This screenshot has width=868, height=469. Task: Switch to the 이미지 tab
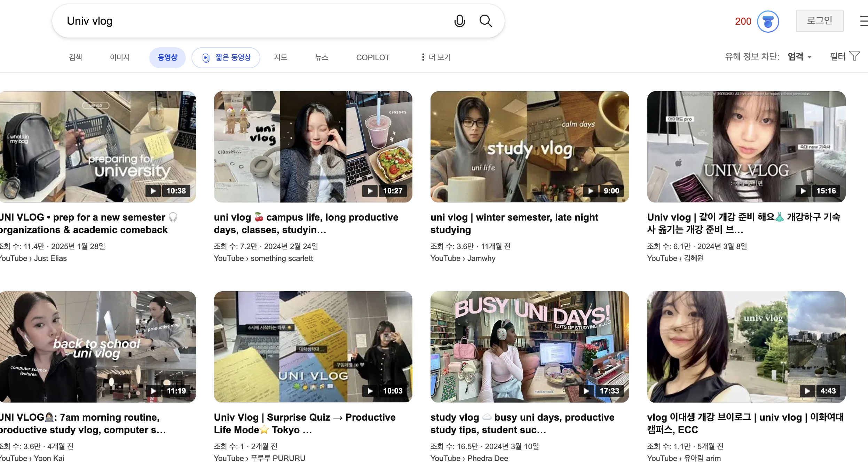pyautogui.click(x=120, y=57)
